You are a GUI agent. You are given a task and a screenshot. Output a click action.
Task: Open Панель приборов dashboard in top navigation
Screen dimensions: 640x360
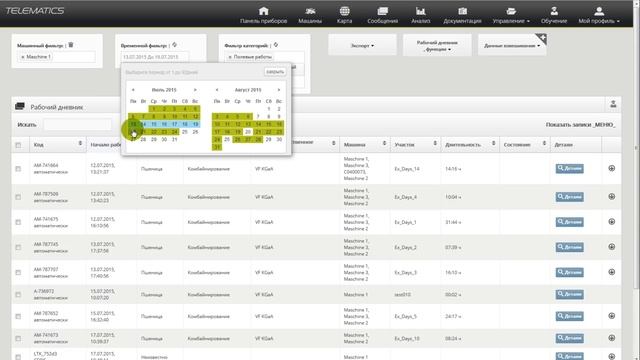point(263,15)
